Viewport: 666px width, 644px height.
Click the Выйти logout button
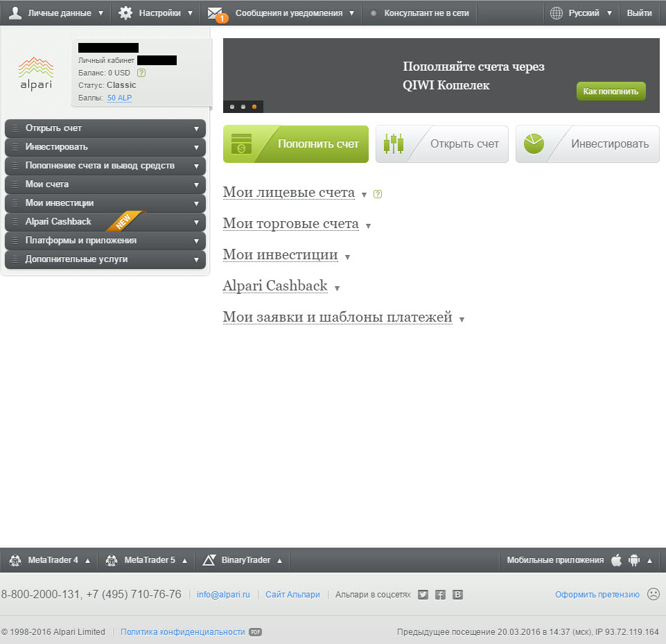point(639,13)
